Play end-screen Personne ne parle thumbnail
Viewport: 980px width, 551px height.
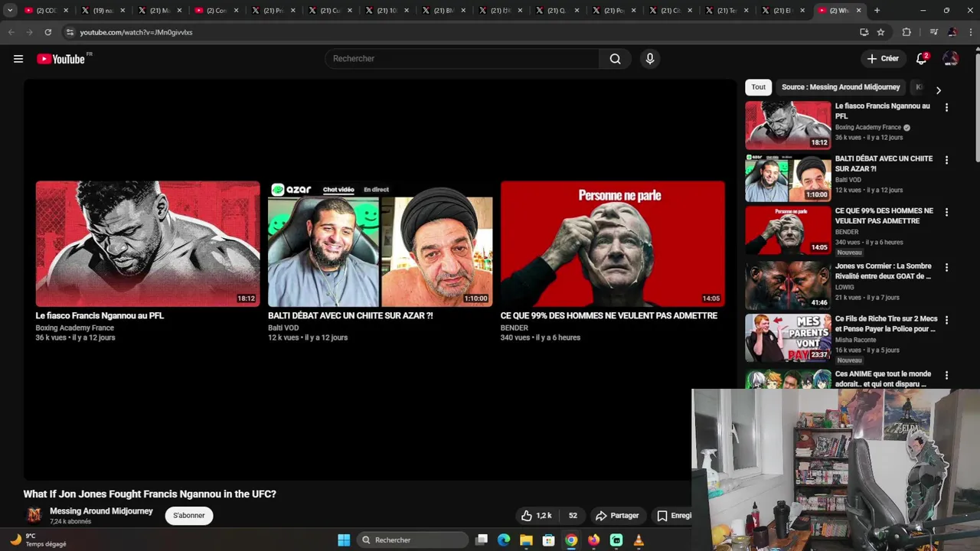coord(612,244)
